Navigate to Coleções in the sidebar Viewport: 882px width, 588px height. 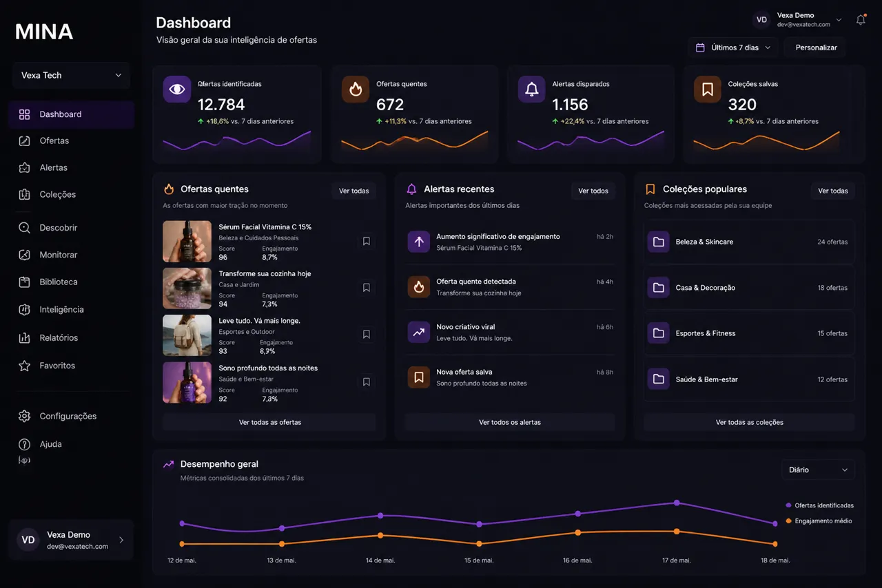[x=72, y=195]
